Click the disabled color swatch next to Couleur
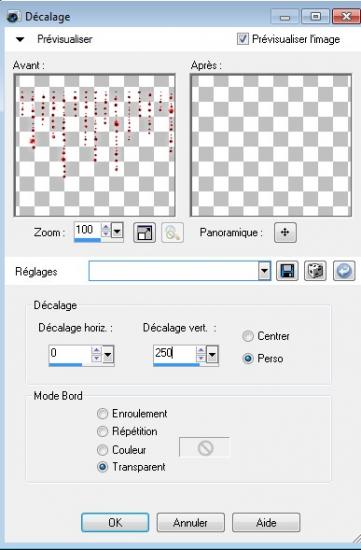Screen dimensions: 361x550 pyautogui.click(x=205, y=447)
